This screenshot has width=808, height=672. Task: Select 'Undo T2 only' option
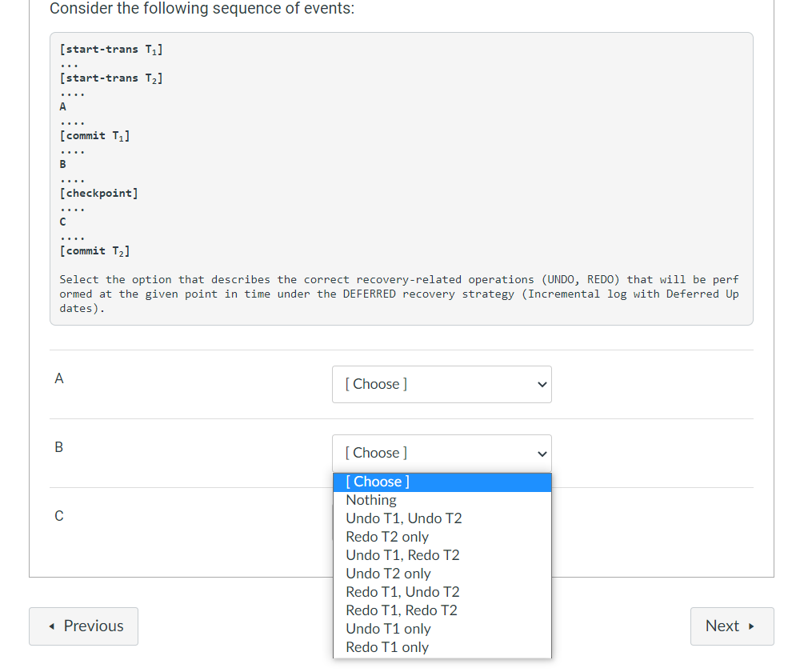442,574
